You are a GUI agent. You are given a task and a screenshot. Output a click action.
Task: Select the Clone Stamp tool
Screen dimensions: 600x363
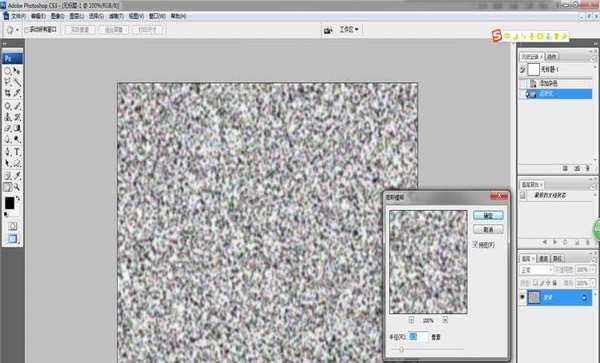8,117
